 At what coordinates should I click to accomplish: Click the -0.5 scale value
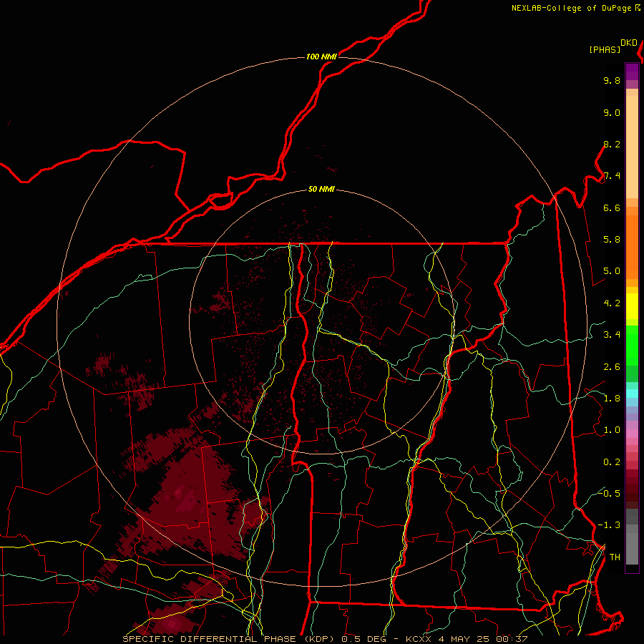[x=609, y=494]
